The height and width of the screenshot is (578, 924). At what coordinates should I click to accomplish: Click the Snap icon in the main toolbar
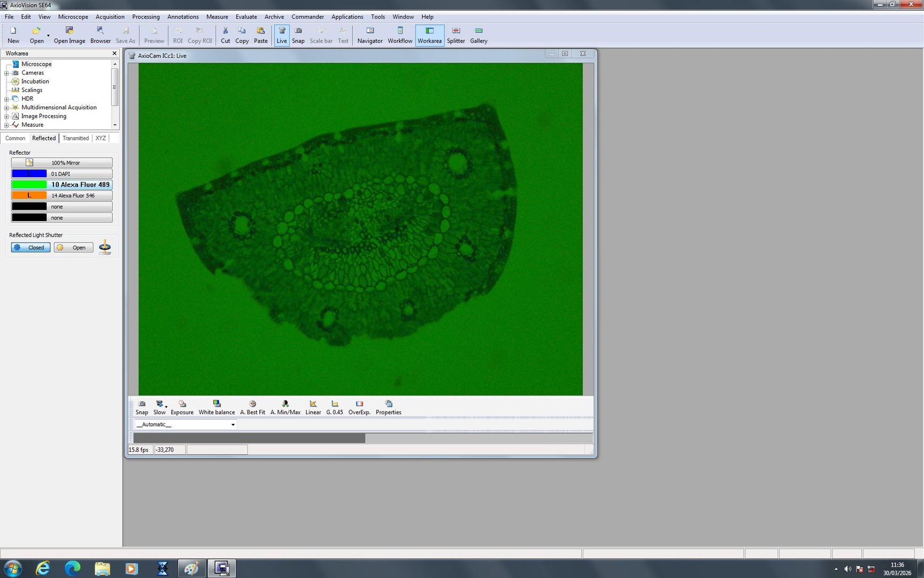tap(298, 34)
